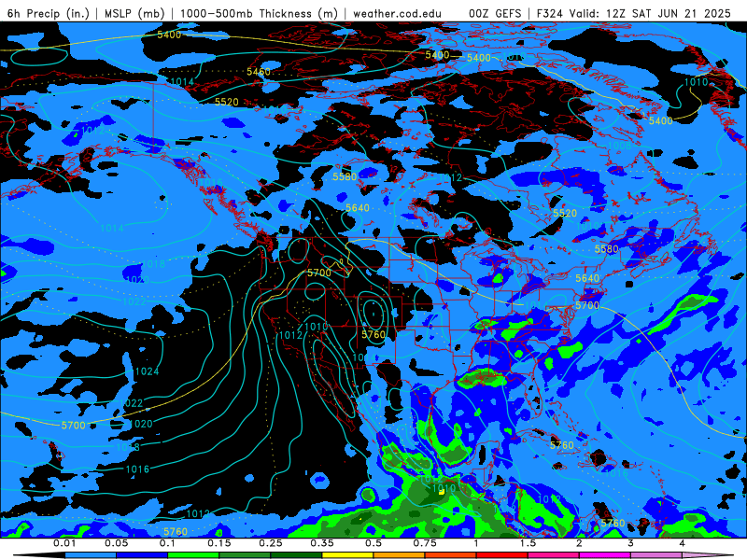Select the '1024' pressure contour label
The height and width of the screenshot is (560, 747).
click(x=148, y=371)
